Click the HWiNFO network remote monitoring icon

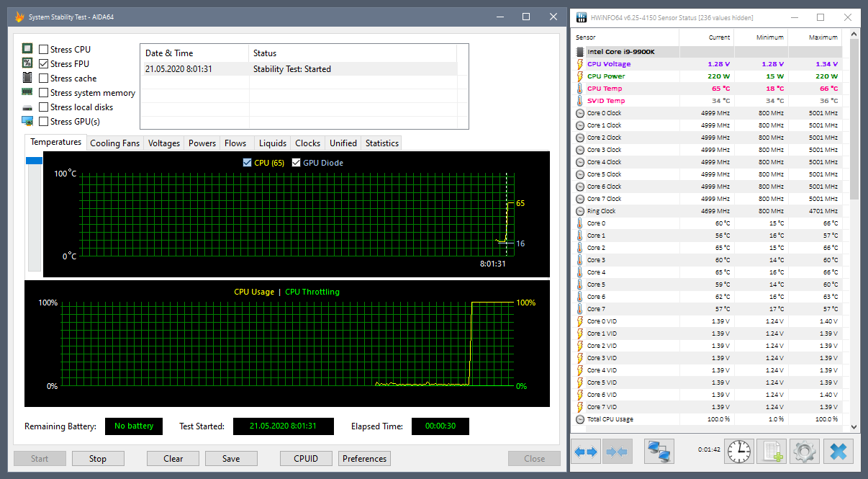tap(659, 452)
